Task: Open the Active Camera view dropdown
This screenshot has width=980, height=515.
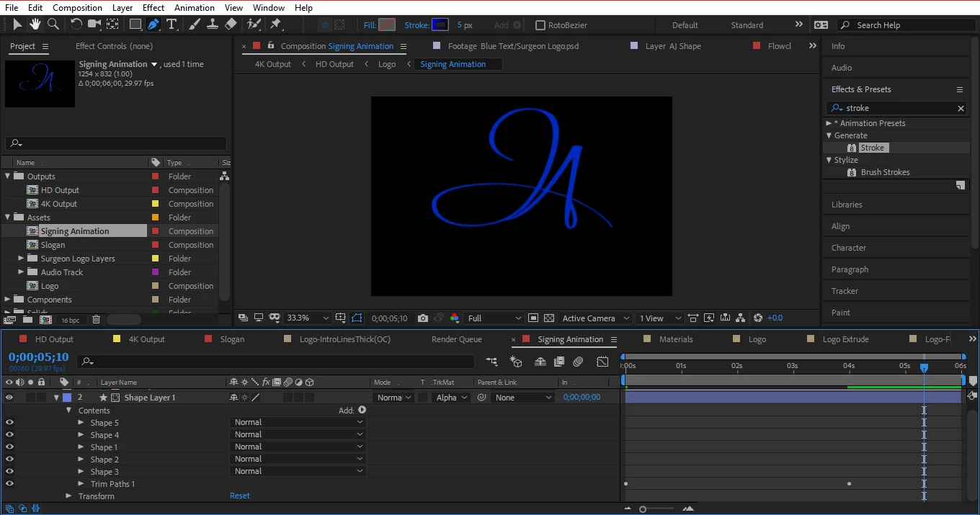Action: (x=594, y=318)
